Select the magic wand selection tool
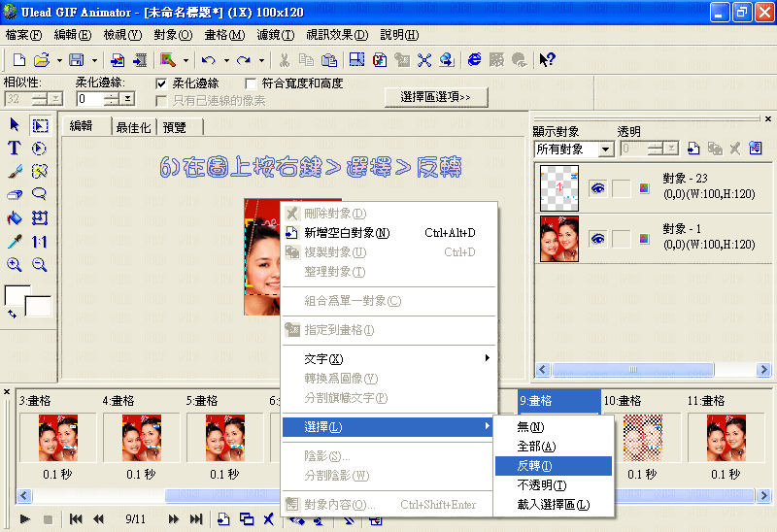777x532 pixels. coord(39,172)
